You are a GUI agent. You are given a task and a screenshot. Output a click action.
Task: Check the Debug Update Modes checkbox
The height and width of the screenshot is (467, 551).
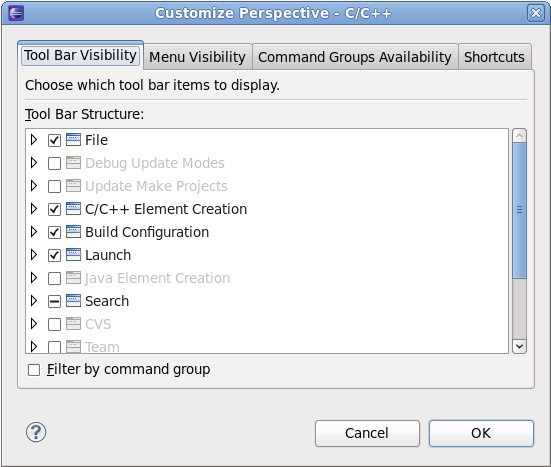pos(54,163)
